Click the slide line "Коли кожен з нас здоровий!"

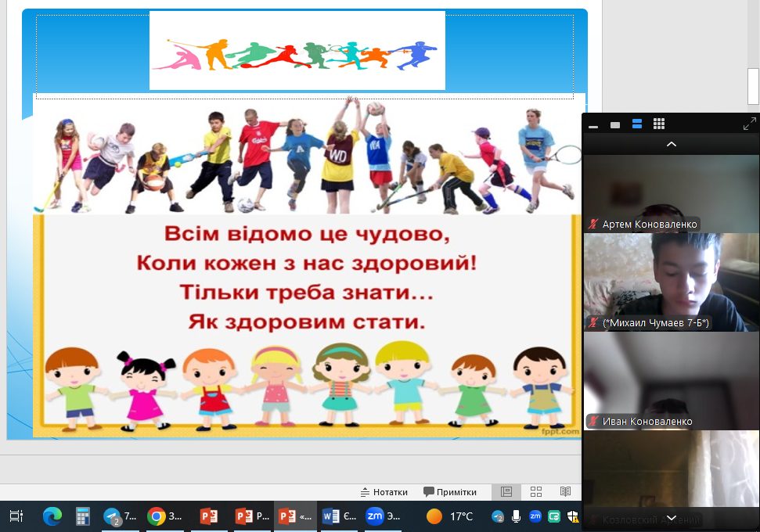click(307, 263)
